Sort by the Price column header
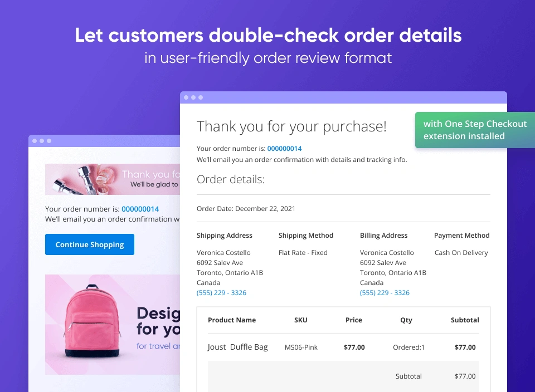 (353, 320)
